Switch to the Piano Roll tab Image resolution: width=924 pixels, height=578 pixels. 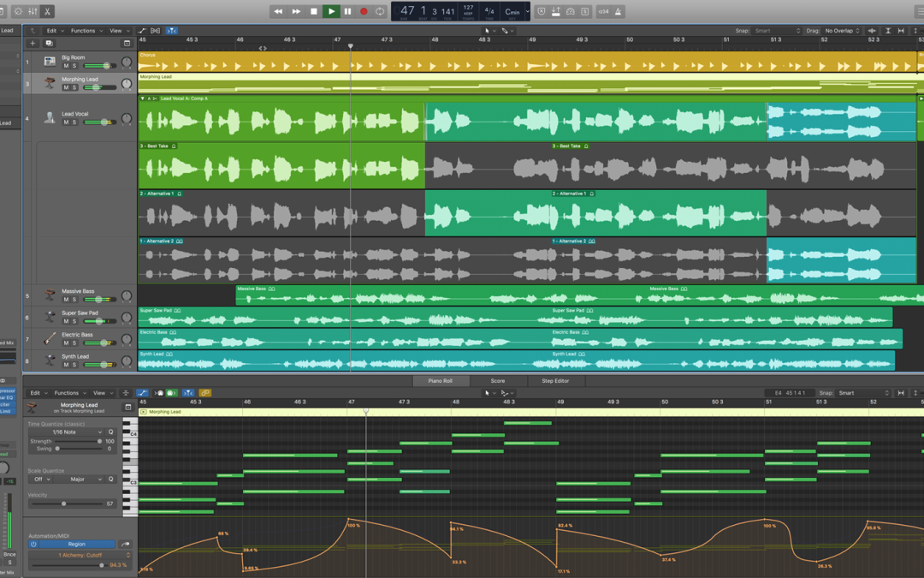click(441, 381)
